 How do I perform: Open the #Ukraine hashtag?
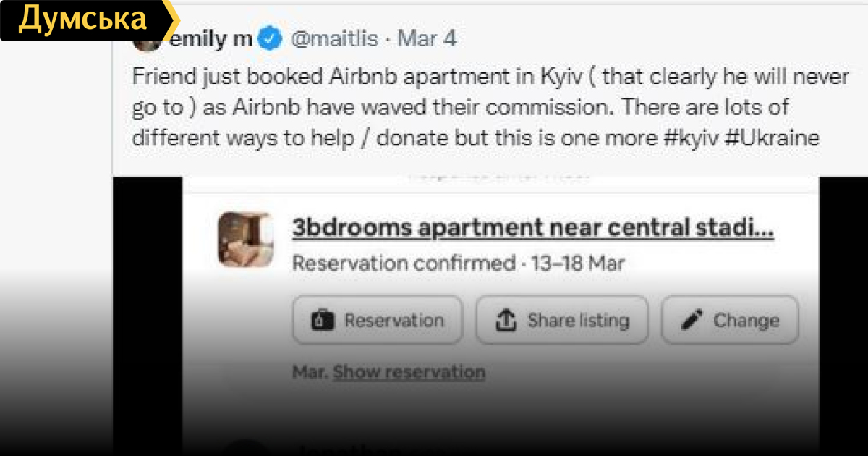tap(773, 138)
